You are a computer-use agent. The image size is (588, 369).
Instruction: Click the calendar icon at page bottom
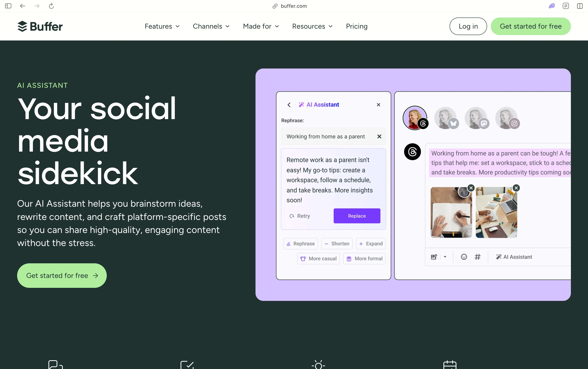point(450,365)
